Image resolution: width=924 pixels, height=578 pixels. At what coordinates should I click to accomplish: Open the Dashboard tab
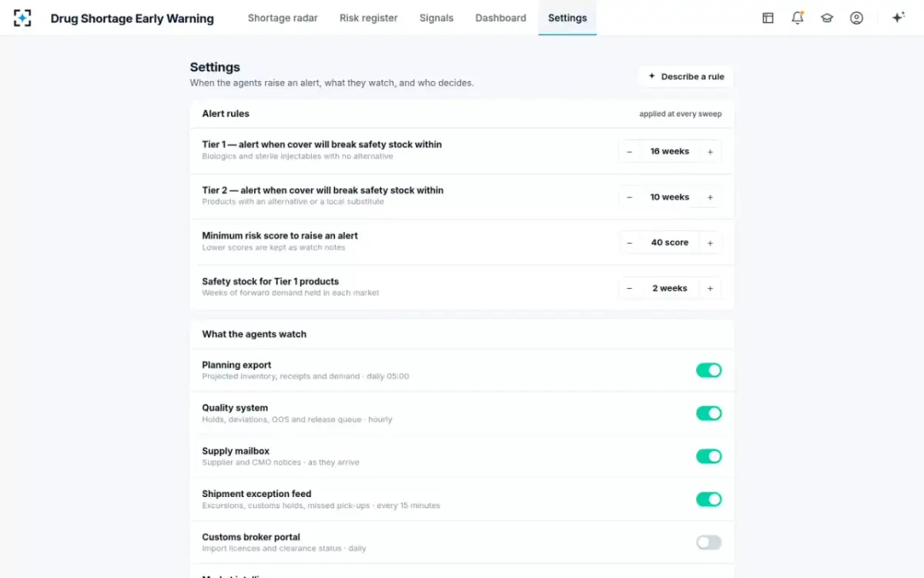[x=500, y=18]
